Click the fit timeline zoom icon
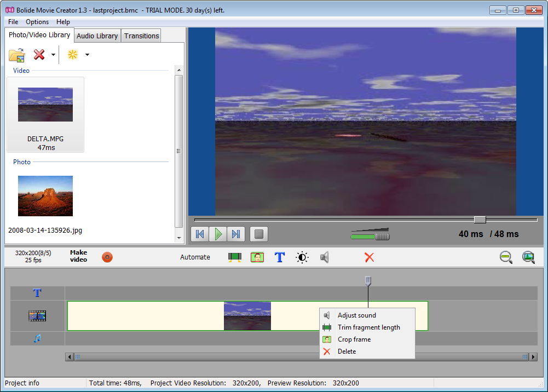548x392 pixels. tap(528, 257)
